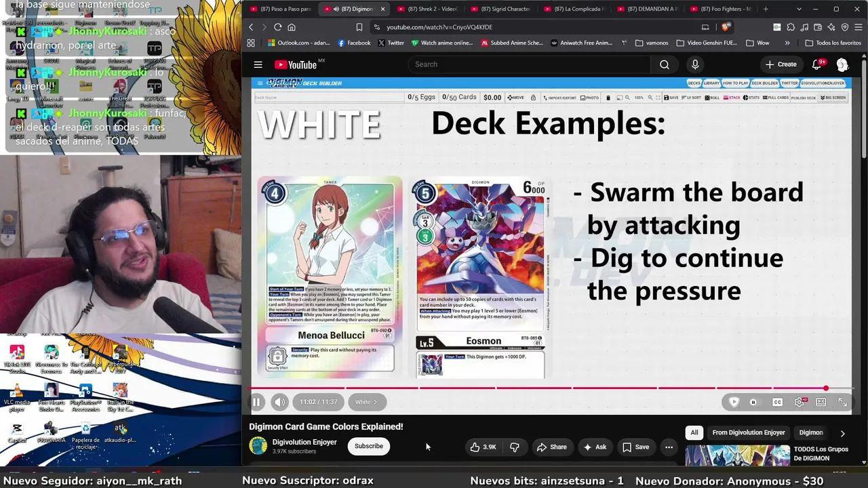Screen dimensions: 868x488
Task: Open the Todos los favoritos folder
Action: click(833, 43)
